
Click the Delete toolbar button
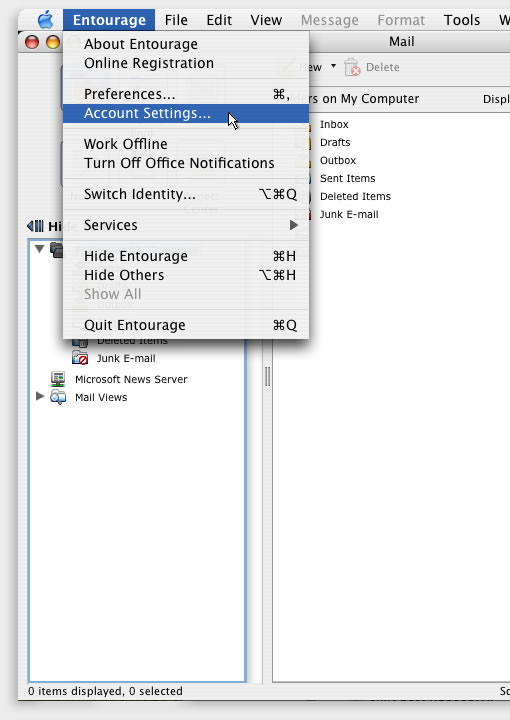[x=372, y=67]
